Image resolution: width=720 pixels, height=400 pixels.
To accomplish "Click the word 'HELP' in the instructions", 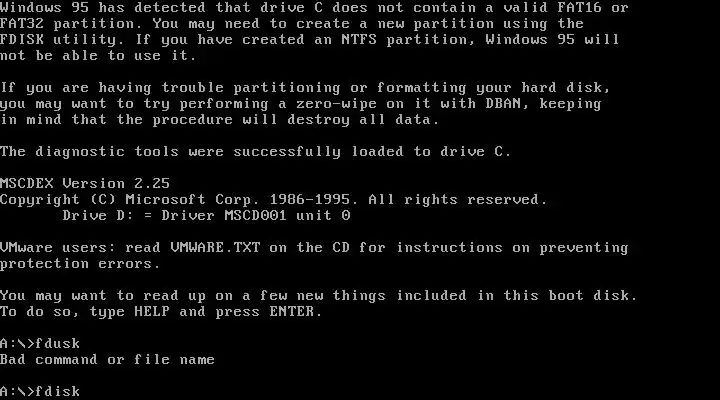I will pyautogui.click(x=152, y=311).
